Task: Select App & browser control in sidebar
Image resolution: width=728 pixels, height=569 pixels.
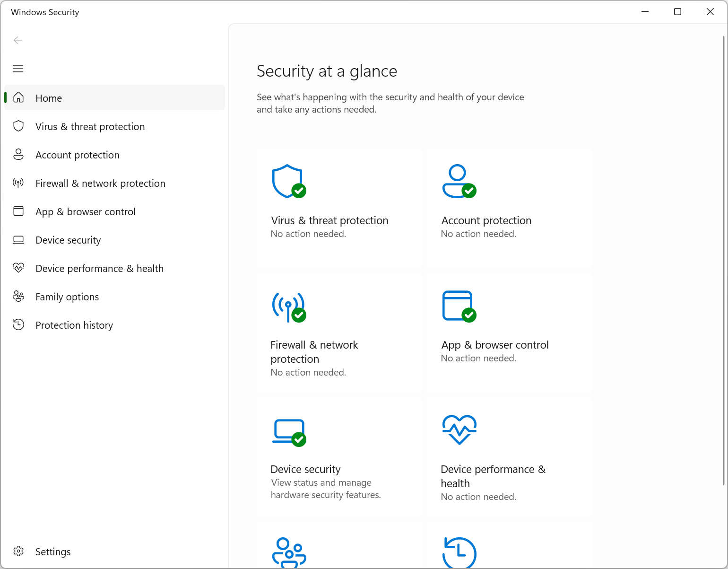Action: point(114,211)
